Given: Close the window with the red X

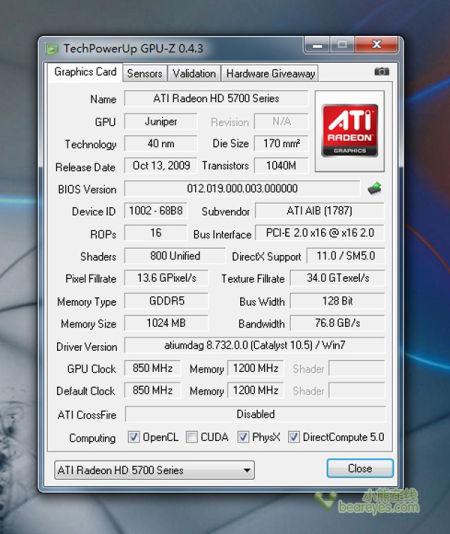Looking at the screenshot, I should [x=376, y=45].
